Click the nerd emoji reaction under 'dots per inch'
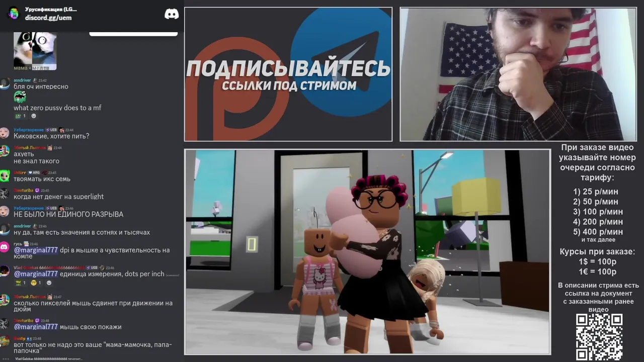This screenshot has width=644, height=362. coord(36,283)
